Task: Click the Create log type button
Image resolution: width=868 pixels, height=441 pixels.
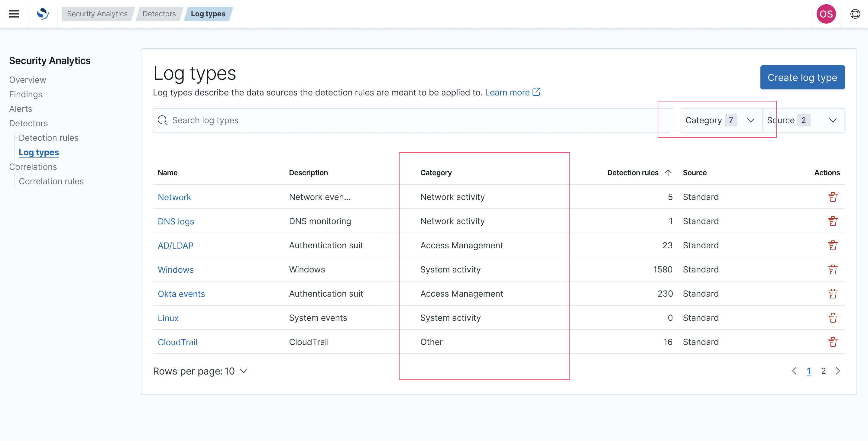Action: [802, 77]
